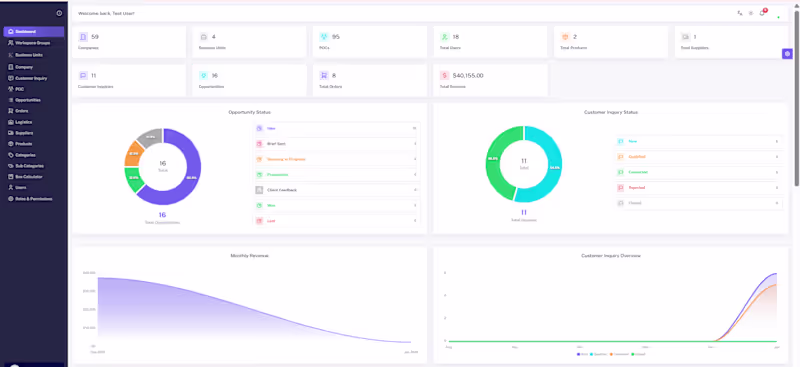Go to Company in the sidebar

click(34, 67)
